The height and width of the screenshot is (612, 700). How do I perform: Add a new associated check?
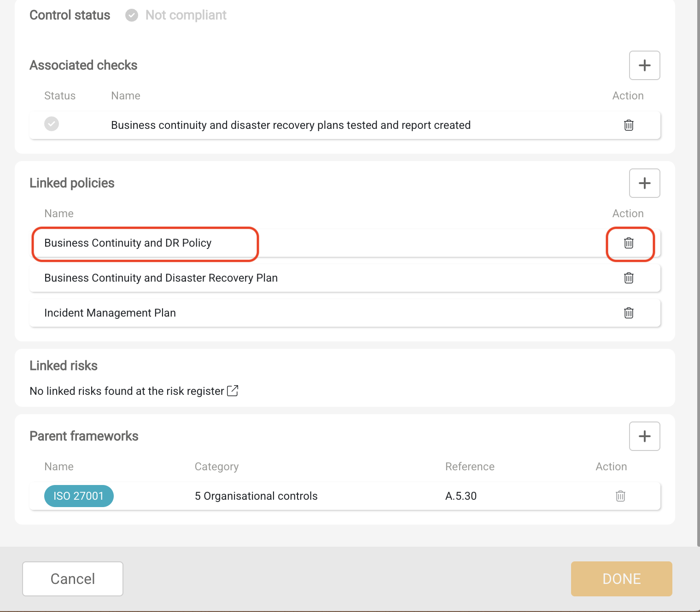coord(644,65)
